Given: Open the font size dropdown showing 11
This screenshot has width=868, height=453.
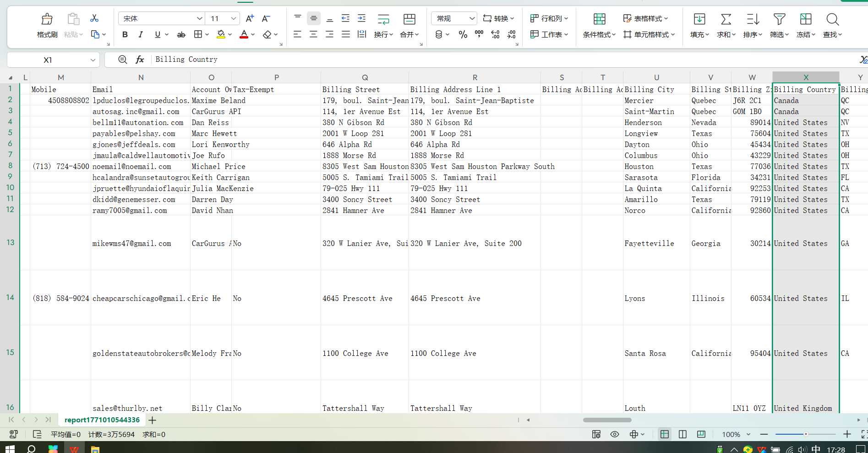Looking at the screenshot, I should pos(234,18).
